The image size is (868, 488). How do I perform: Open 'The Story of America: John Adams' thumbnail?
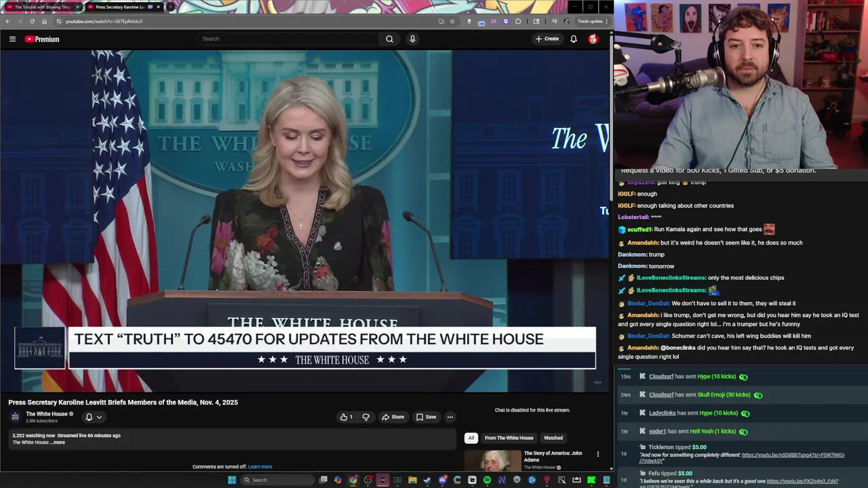493,461
